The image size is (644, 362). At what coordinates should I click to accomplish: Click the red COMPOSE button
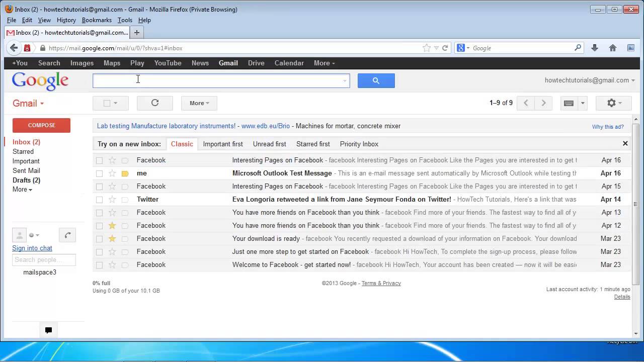click(x=41, y=125)
